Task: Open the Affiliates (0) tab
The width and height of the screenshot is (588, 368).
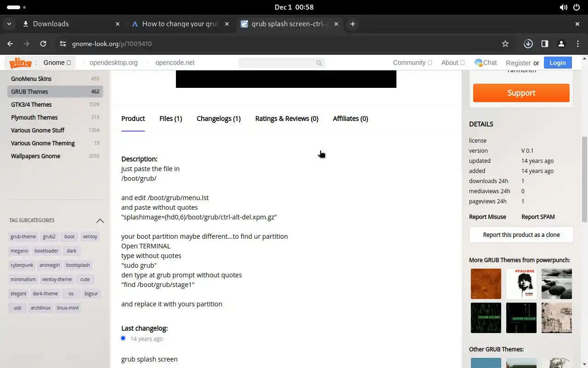Action: point(351,119)
